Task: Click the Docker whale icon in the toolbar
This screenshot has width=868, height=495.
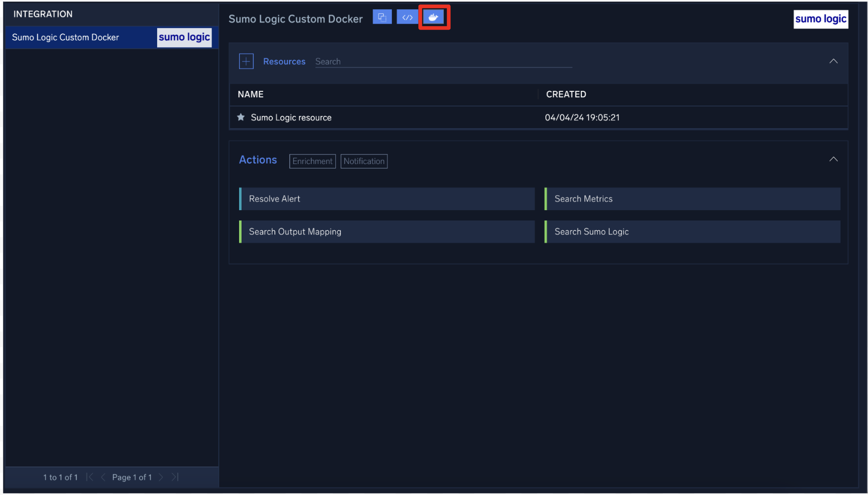Action: pyautogui.click(x=434, y=17)
